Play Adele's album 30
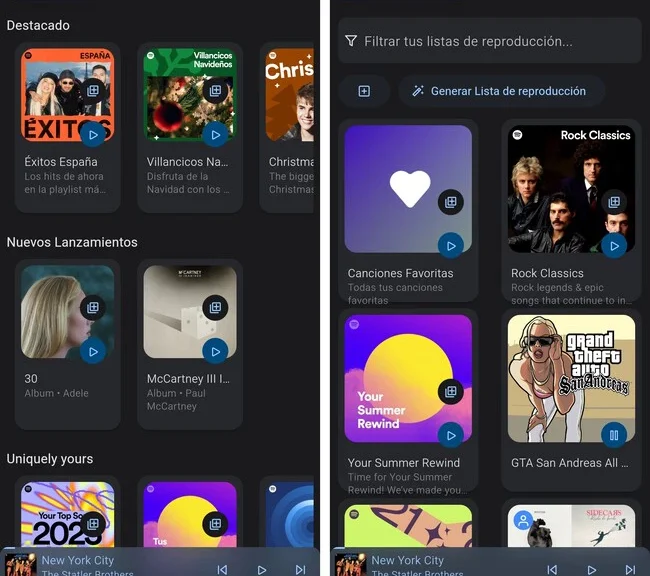 click(x=93, y=351)
